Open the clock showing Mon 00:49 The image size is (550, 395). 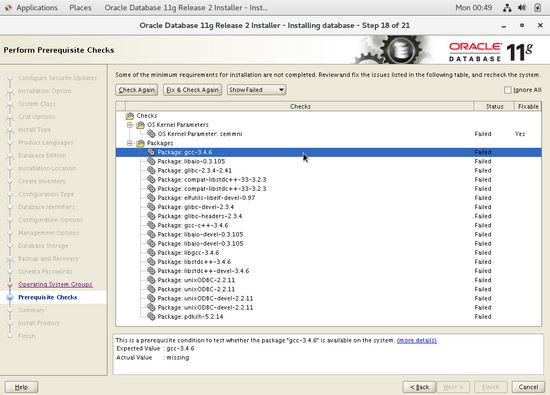pos(474,8)
